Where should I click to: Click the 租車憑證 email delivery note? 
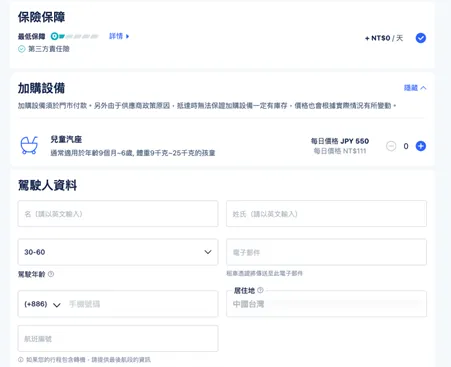(264, 273)
